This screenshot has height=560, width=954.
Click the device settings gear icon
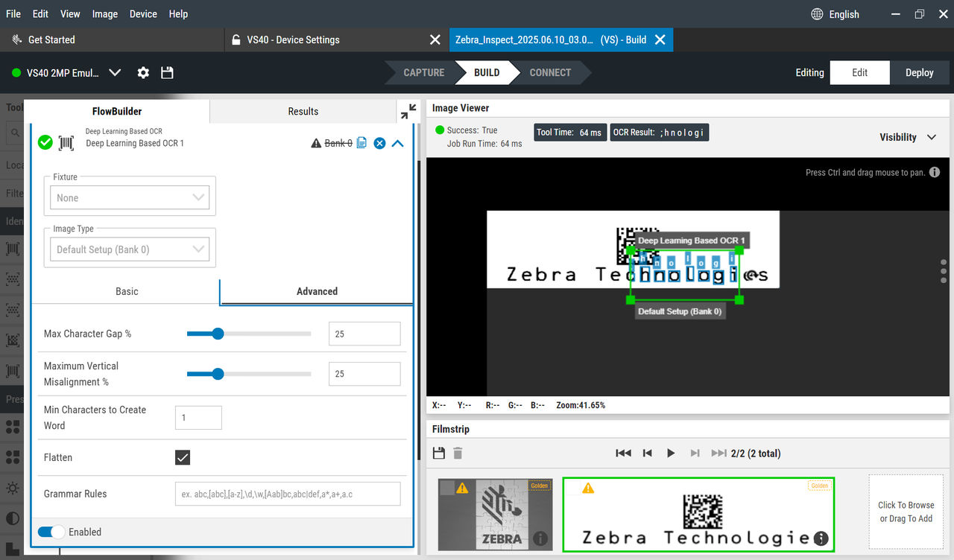143,72
